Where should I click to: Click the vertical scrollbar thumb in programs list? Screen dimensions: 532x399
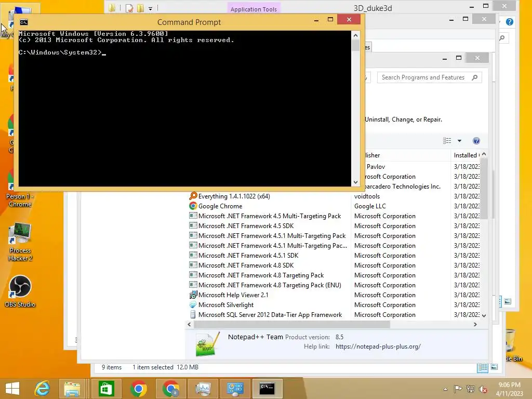coord(484,188)
